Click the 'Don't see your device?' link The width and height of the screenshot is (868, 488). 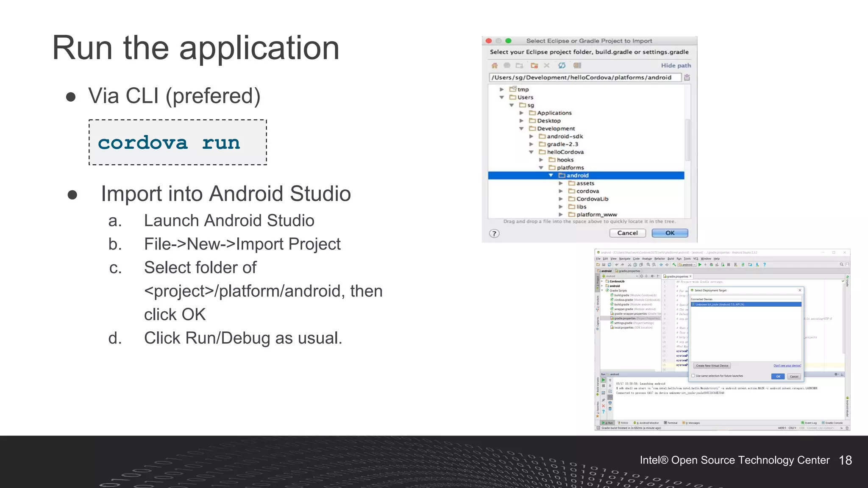[x=787, y=366]
